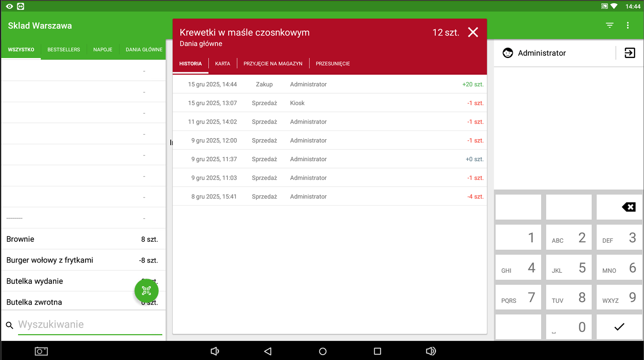Tap the Android back navigation button
This screenshot has width=644, height=360.
(x=267, y=351)
